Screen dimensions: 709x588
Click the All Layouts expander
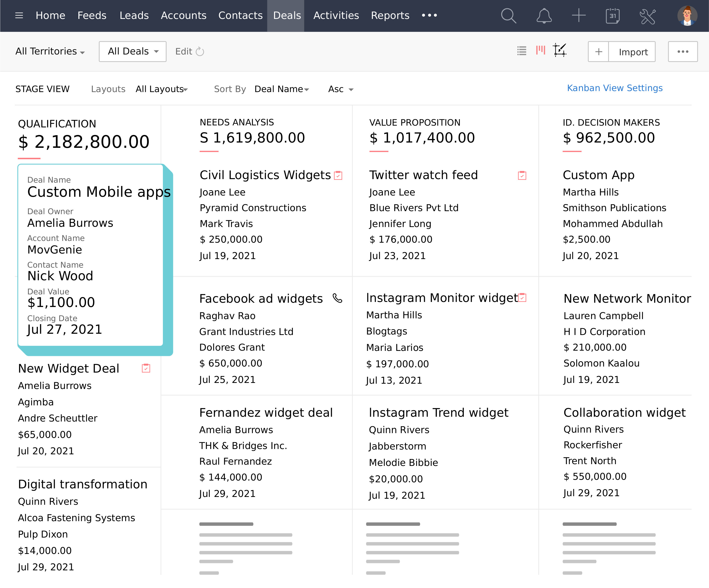click(x=162, y=89)
